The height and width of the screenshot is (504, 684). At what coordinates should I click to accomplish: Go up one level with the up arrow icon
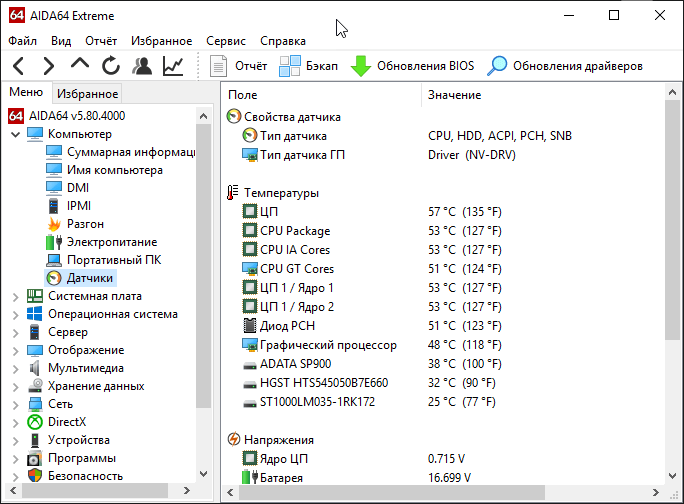click(x=80, y=64)
